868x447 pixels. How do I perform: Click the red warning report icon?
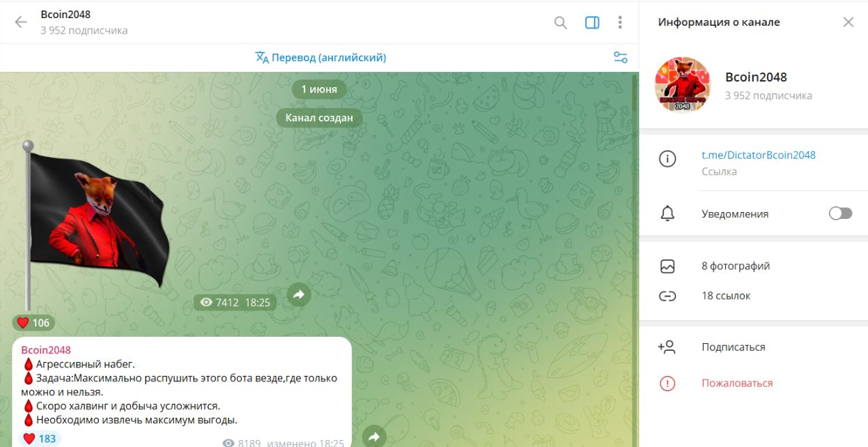point(667,383)
